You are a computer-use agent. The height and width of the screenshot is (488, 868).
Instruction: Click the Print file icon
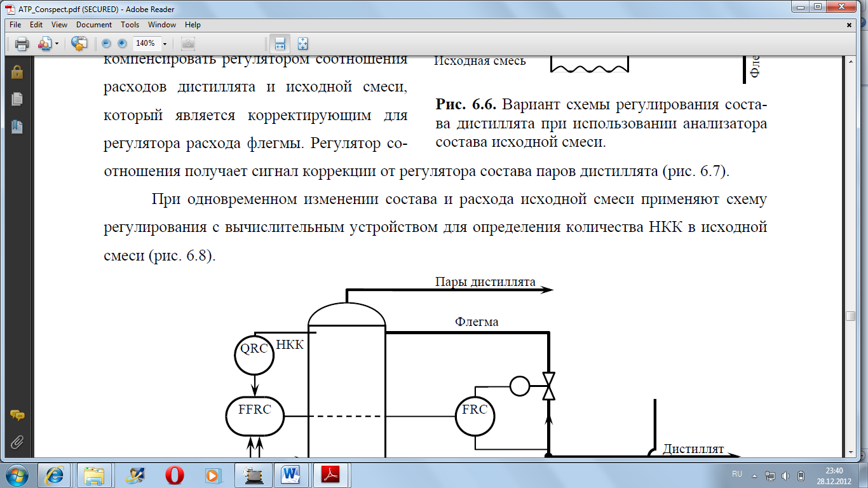(x=22, y=44)
